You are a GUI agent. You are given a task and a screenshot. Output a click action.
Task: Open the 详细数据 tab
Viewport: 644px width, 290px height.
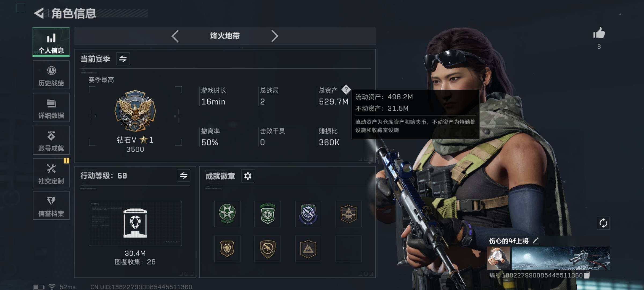[51, 107]
